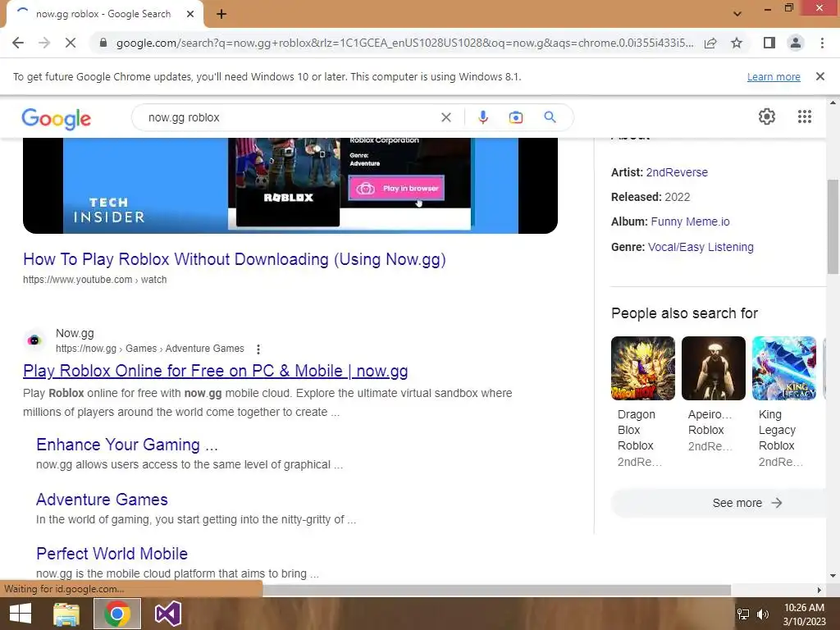
Task: Click the browser back arrow
Action: click(18, 43)
